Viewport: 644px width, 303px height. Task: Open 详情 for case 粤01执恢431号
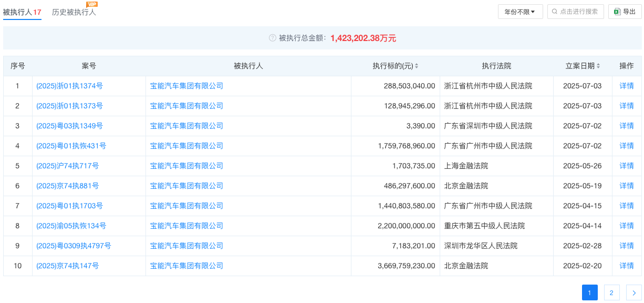coord(627,146)
